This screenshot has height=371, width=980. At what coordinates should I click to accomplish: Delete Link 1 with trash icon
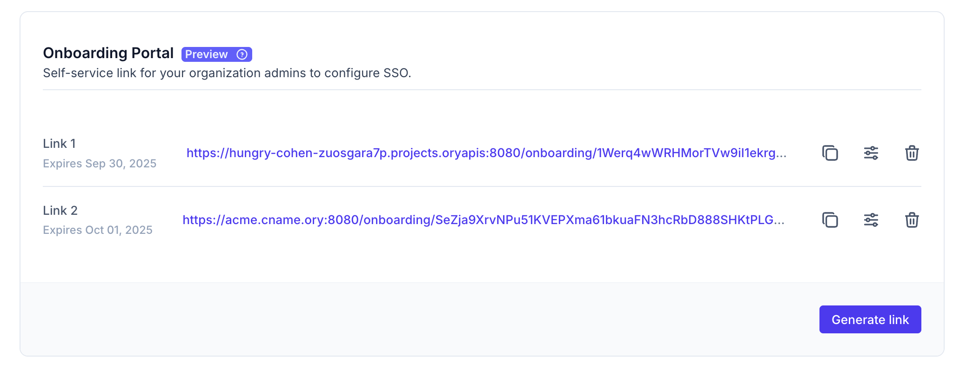(912, 153)
